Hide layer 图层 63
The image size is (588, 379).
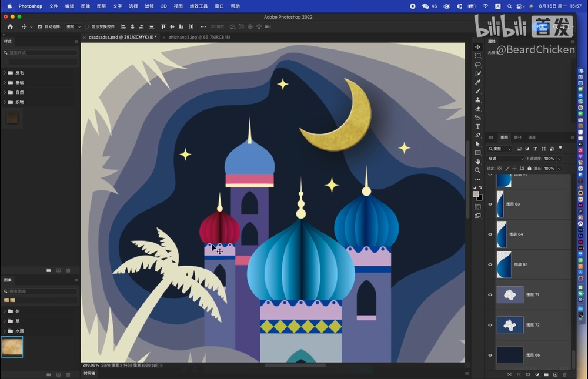490,204
